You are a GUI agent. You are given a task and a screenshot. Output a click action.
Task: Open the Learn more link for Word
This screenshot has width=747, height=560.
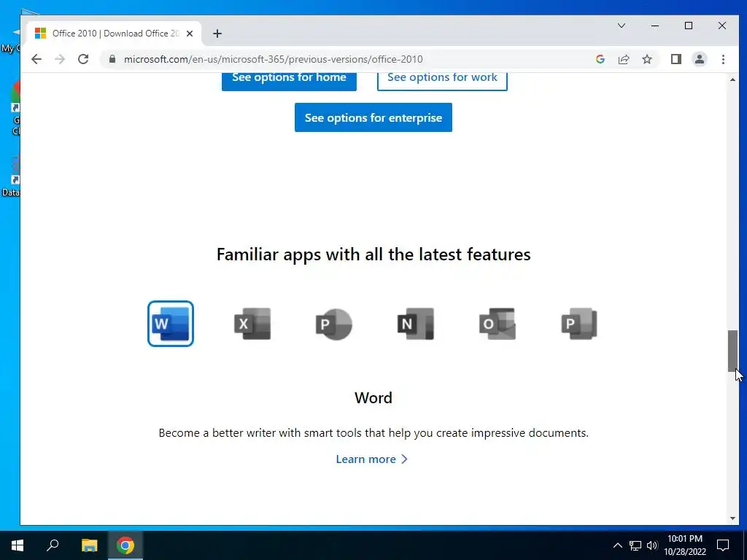372,459
